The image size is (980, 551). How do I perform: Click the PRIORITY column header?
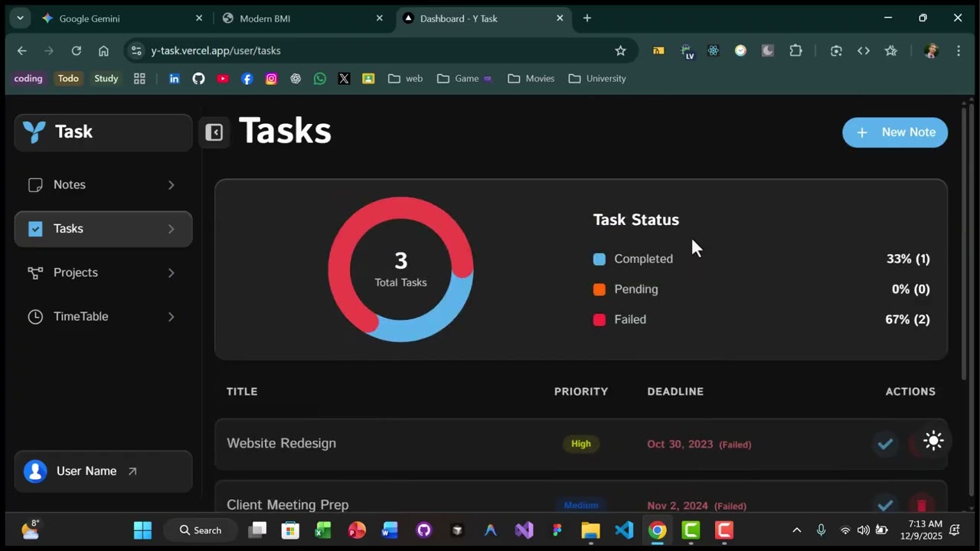click(x=581, y=391)
